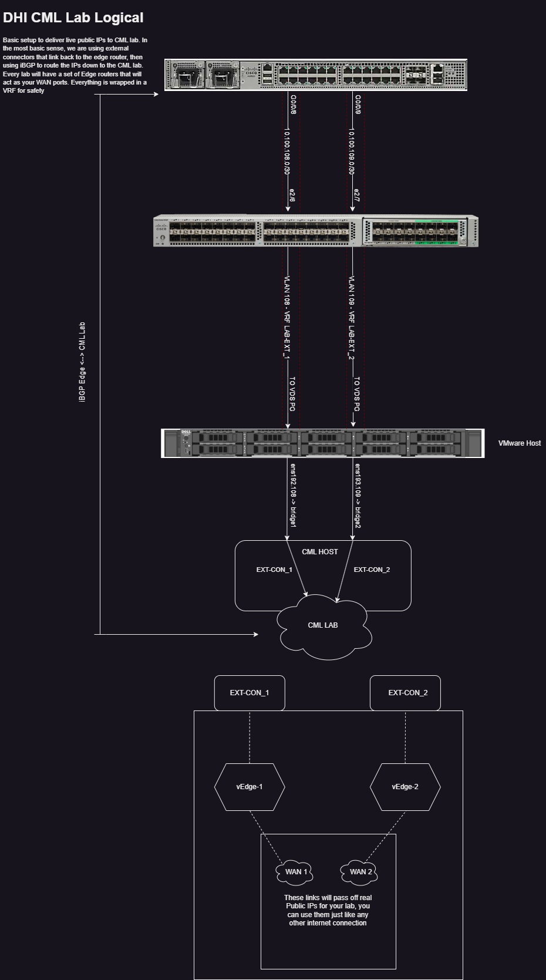546x980 pixels.
Task: Click the ens193.109 bridge2 link label
Action: click(357, 496)
